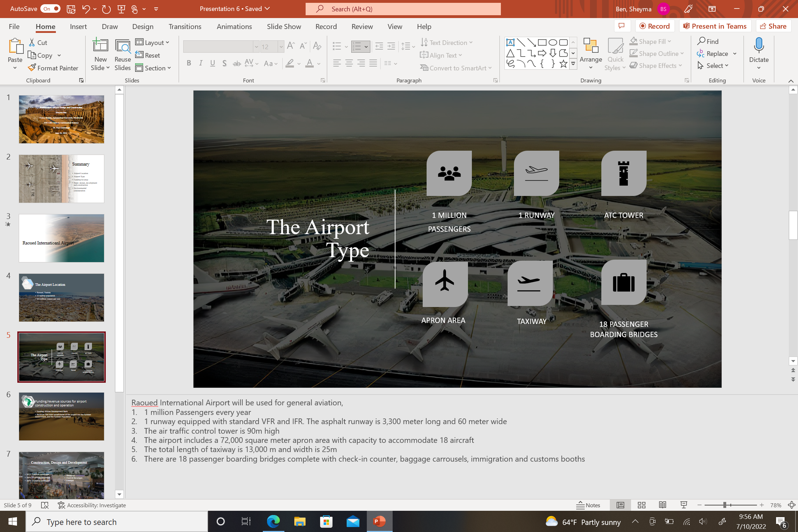
Task: Switch to the Design tab
Action: pos(143,27)
